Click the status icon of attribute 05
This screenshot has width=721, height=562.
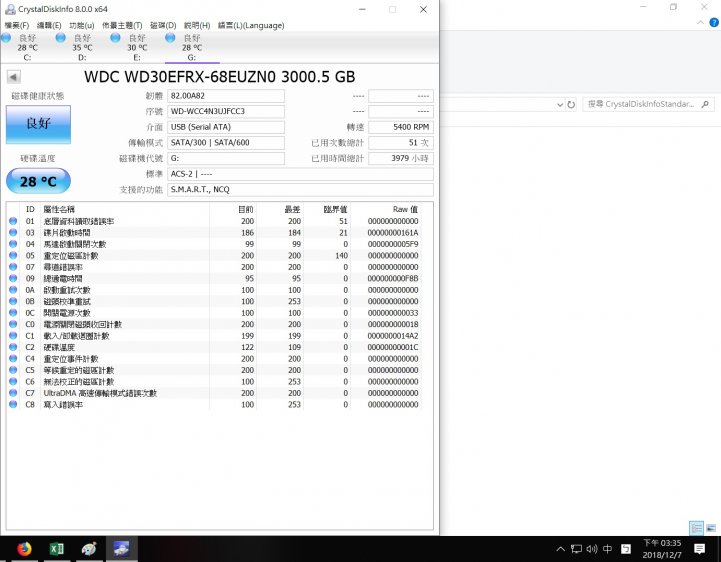[13, 256]
